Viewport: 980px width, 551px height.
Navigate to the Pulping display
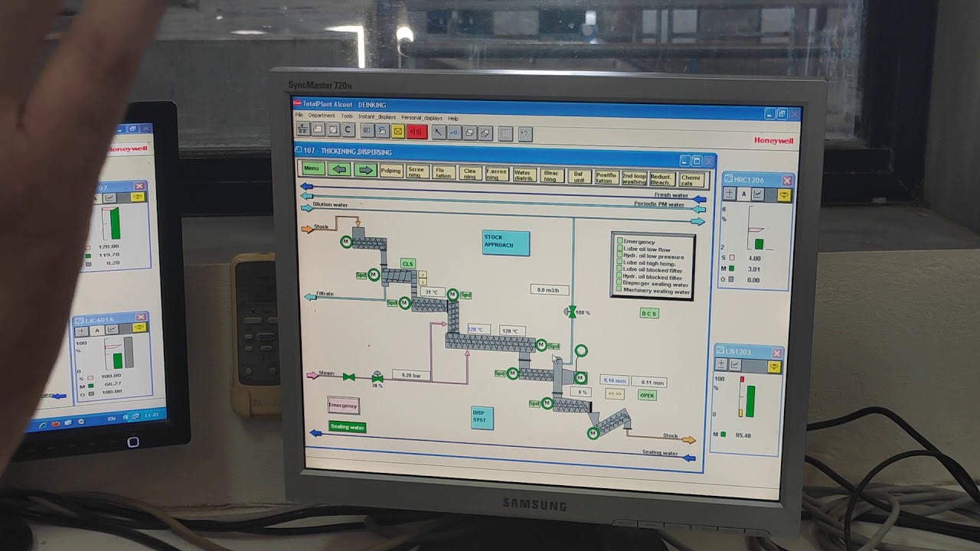(x=391, y=171)
